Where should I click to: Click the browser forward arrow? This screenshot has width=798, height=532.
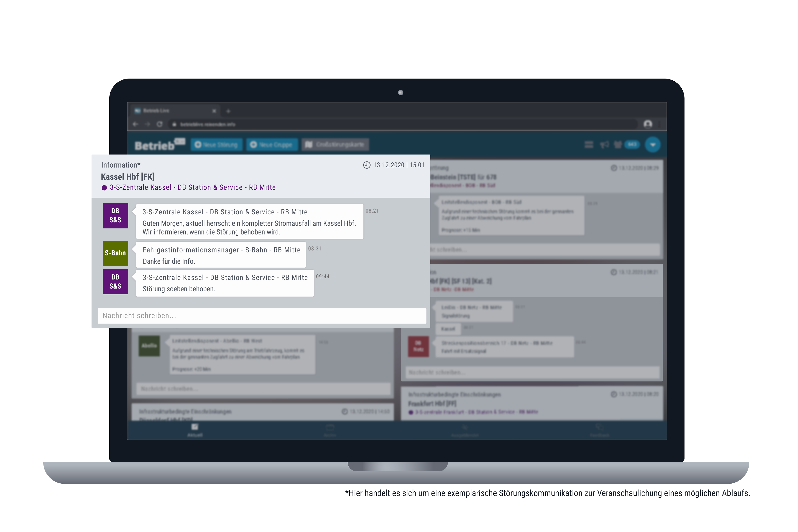coord(147,124)
